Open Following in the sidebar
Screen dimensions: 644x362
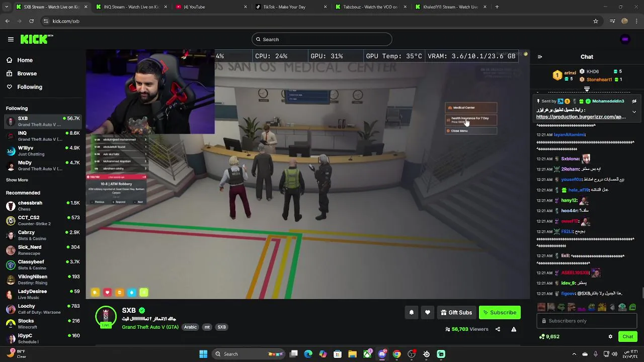(30, 87)
